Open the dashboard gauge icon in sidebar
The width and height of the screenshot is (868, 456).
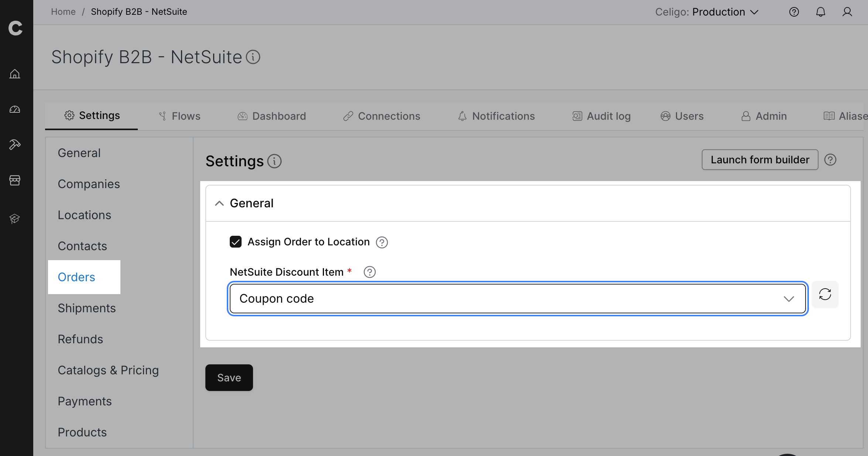[x=15, y=109]
